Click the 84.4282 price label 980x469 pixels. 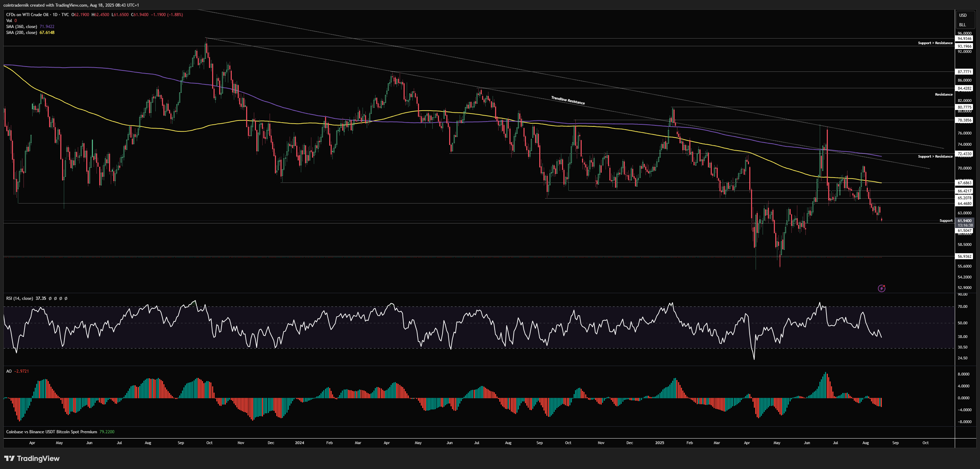tap(965, 88)
